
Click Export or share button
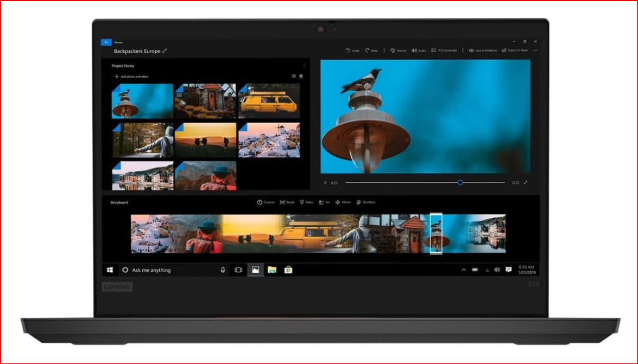[x=515, y=50]
